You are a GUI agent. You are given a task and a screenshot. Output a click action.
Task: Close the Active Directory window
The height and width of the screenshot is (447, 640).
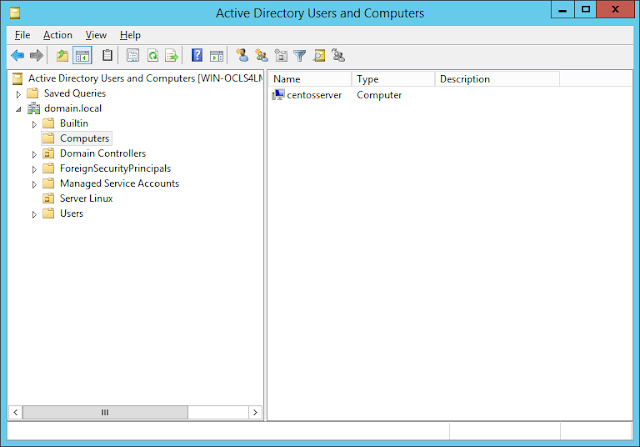coord(615,10)
